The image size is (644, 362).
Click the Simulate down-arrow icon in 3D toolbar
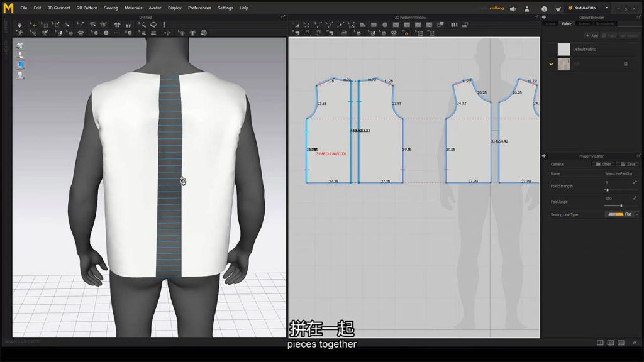[19, 25]
